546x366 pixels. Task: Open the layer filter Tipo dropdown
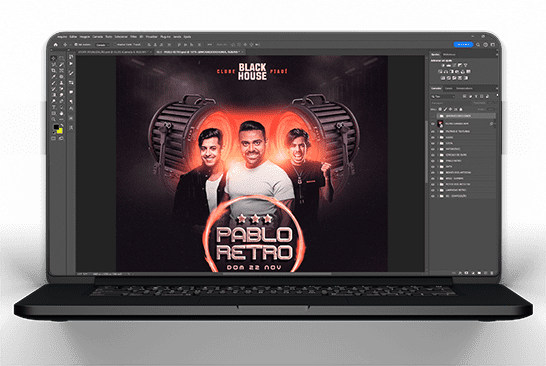443,97
